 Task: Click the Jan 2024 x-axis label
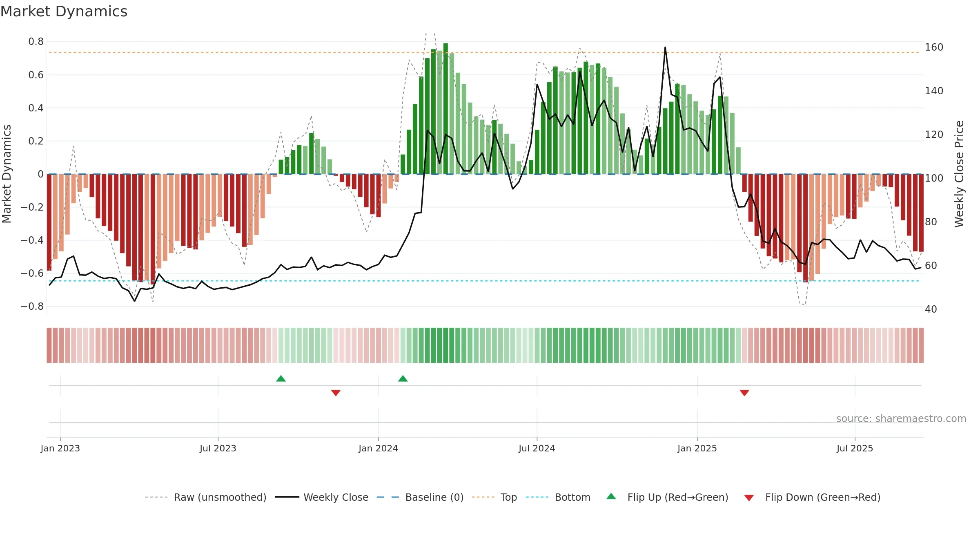(379, 448)
